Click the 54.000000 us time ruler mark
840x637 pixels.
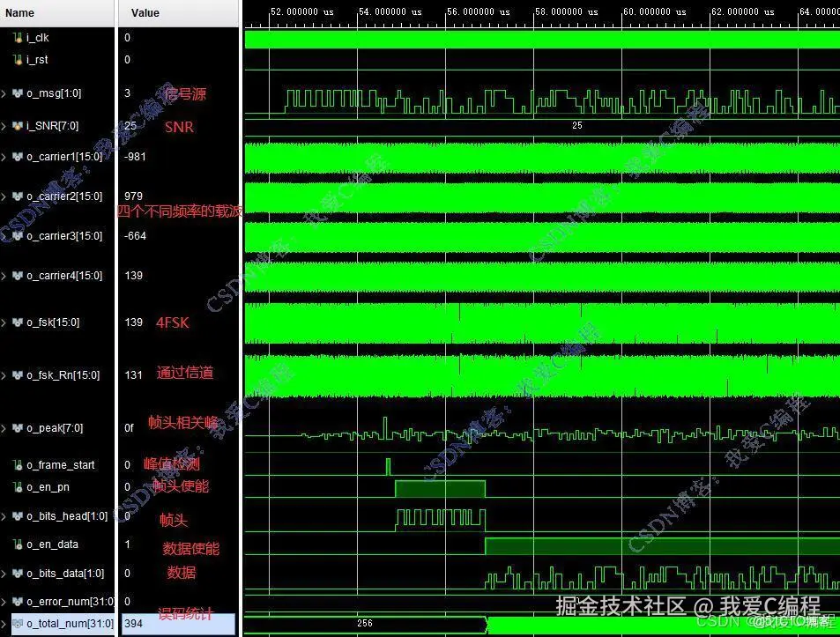click(390, 11)
